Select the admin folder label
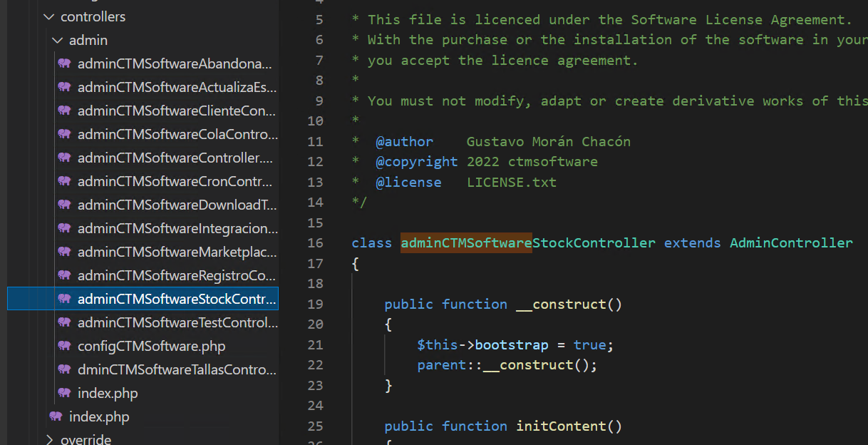Image resolution: width=868 pixels, height=445 pixels. pos(88,40)
